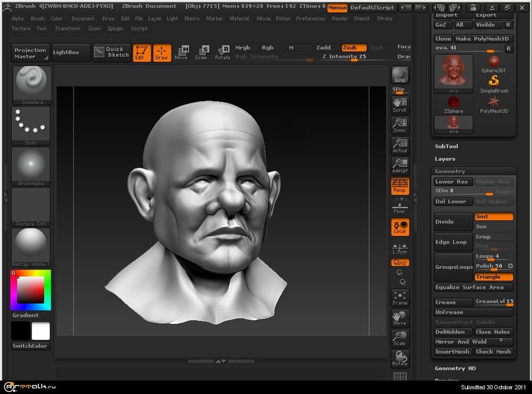Open the Preferences menu

coord(311,19)
